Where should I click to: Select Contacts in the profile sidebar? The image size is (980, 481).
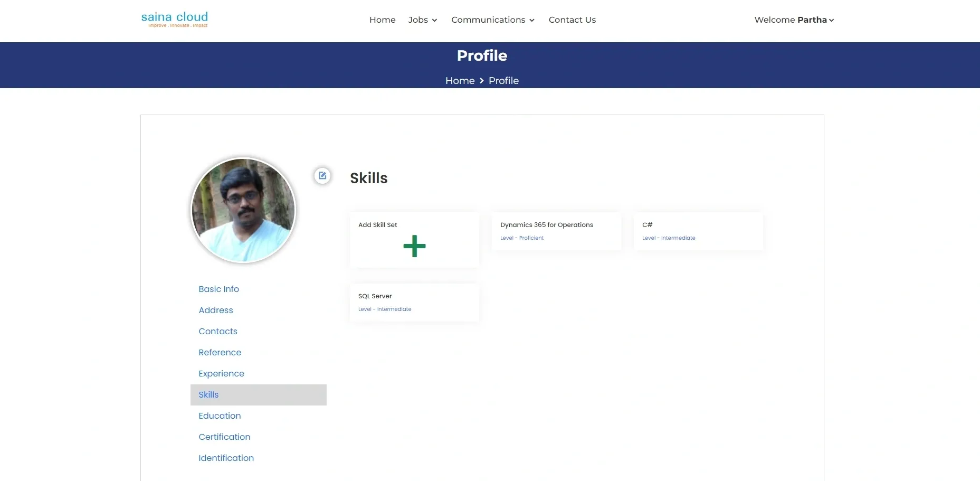point(217,332)
